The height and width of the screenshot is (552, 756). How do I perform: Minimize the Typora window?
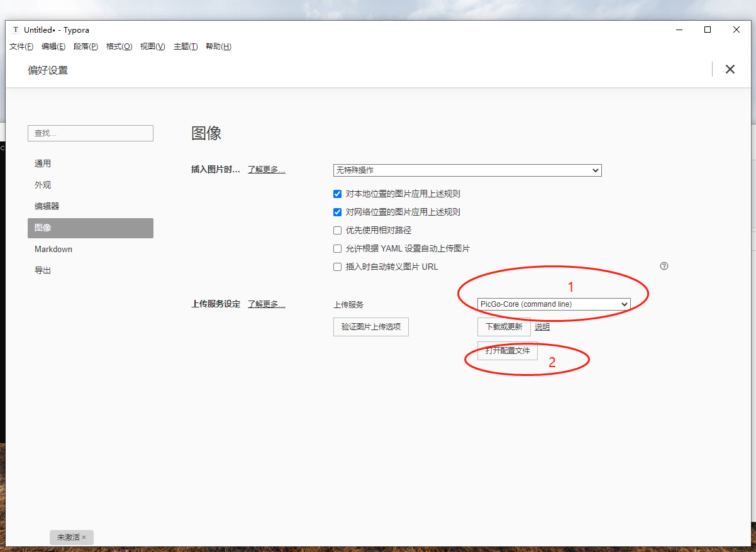pyautogui.click(x=679, y=30)
